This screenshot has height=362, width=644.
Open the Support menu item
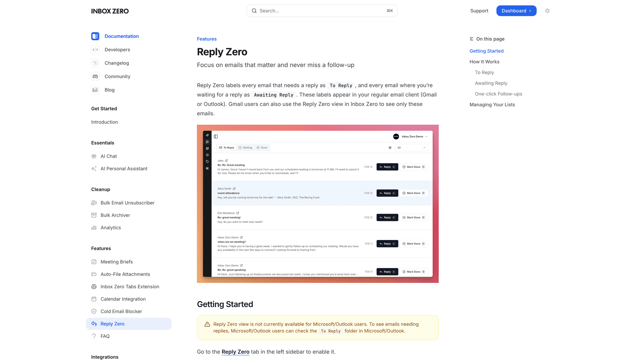point(479,11)
